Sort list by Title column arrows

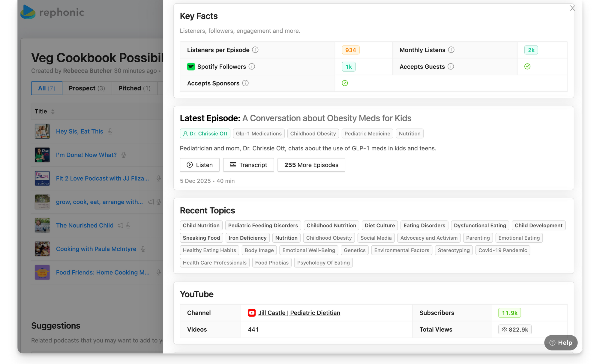coord(53,111)
